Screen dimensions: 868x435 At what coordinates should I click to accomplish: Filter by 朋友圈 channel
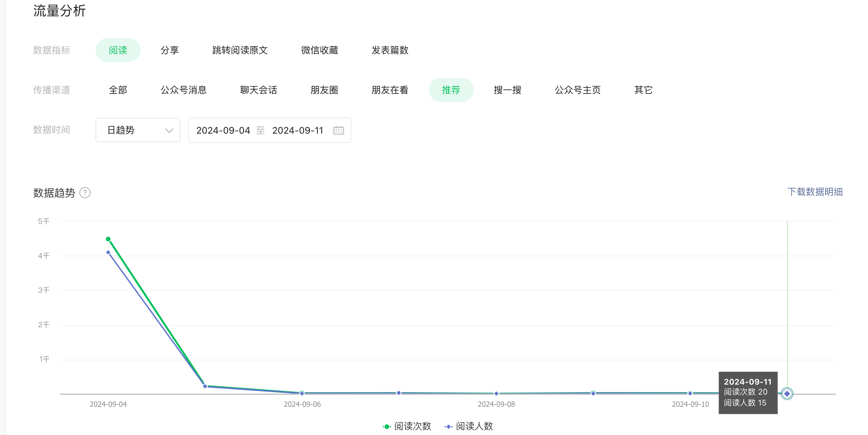point(324,90)
